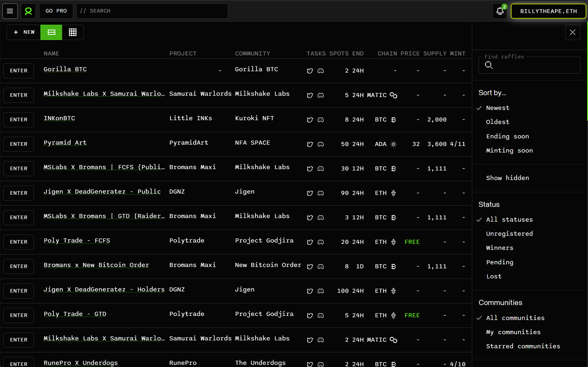Select Ending soon sort option

tap(507, 136)
